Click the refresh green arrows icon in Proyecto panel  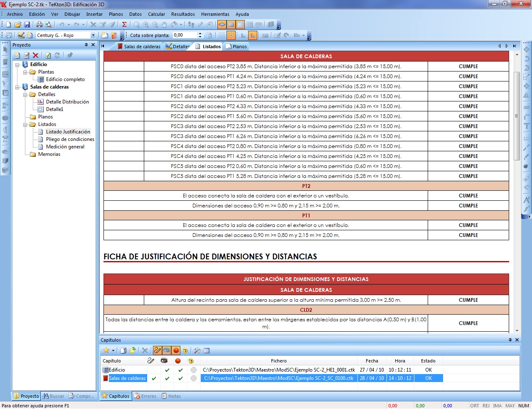click(48, 55)
